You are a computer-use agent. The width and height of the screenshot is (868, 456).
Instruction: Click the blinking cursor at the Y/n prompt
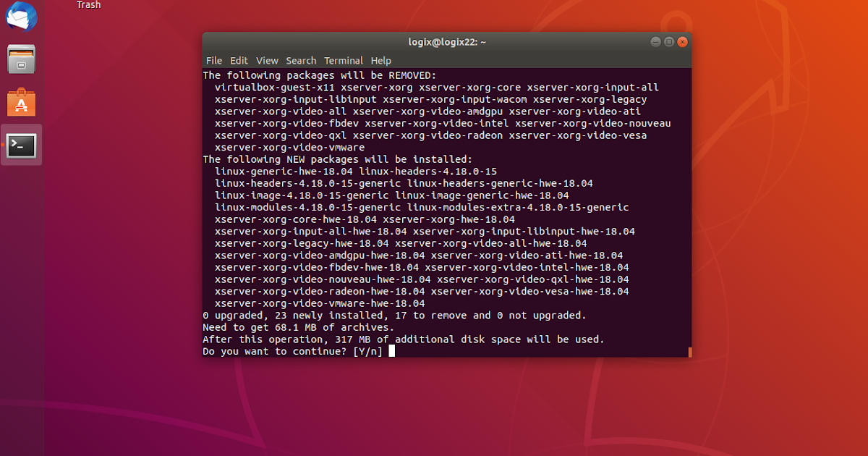point(391,351)
